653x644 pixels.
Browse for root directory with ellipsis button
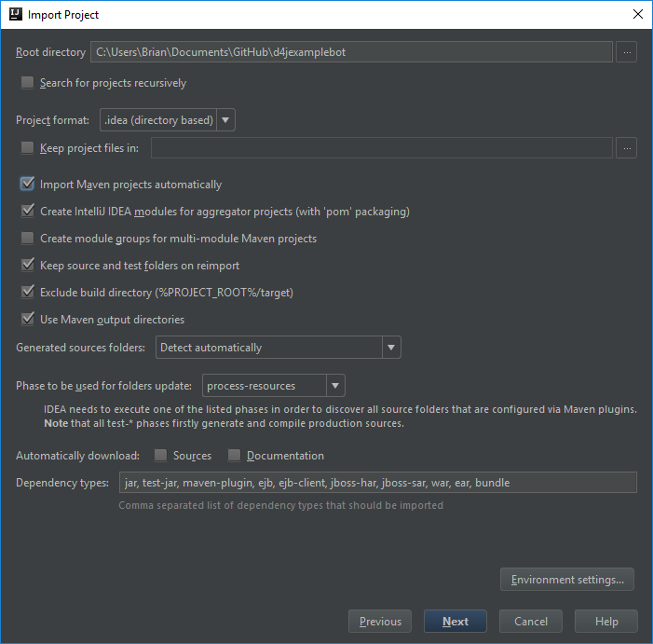click(627, 52)
